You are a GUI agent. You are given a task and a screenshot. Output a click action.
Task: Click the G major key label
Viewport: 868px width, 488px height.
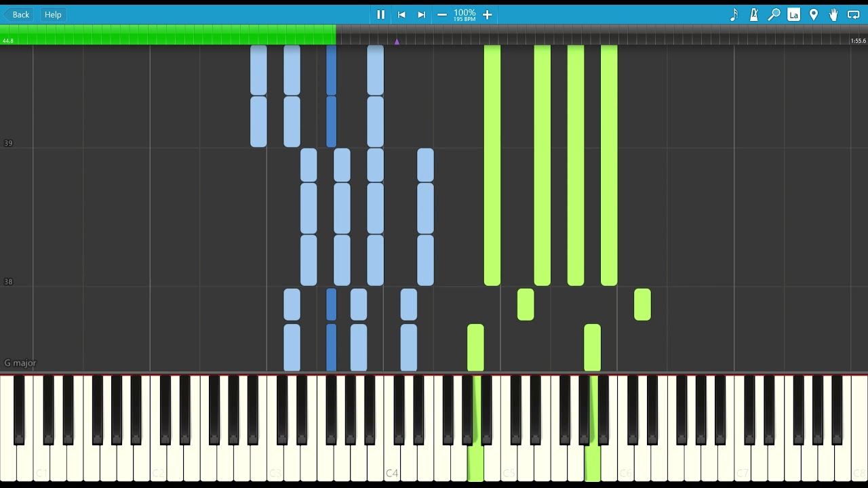tap(20, 363)
